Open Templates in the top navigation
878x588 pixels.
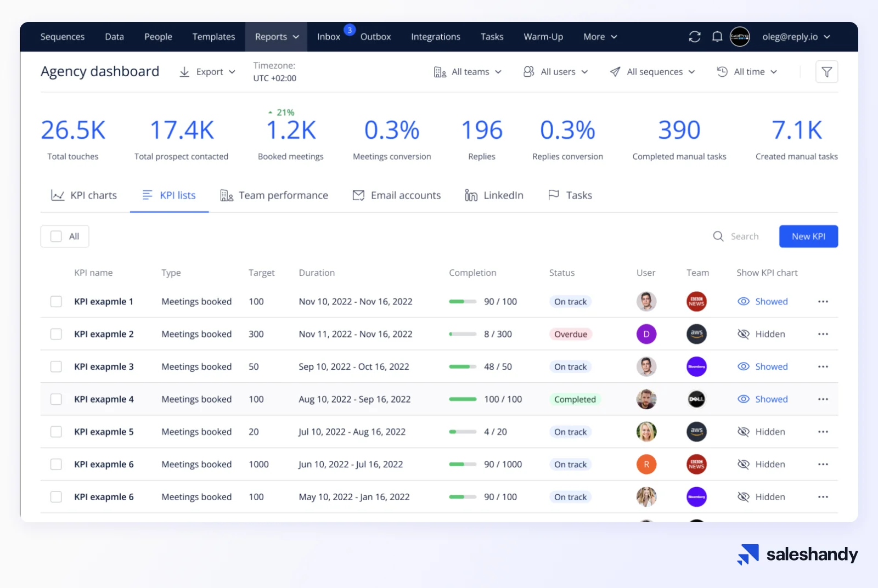pyautogui.click(x=213, y=37)
